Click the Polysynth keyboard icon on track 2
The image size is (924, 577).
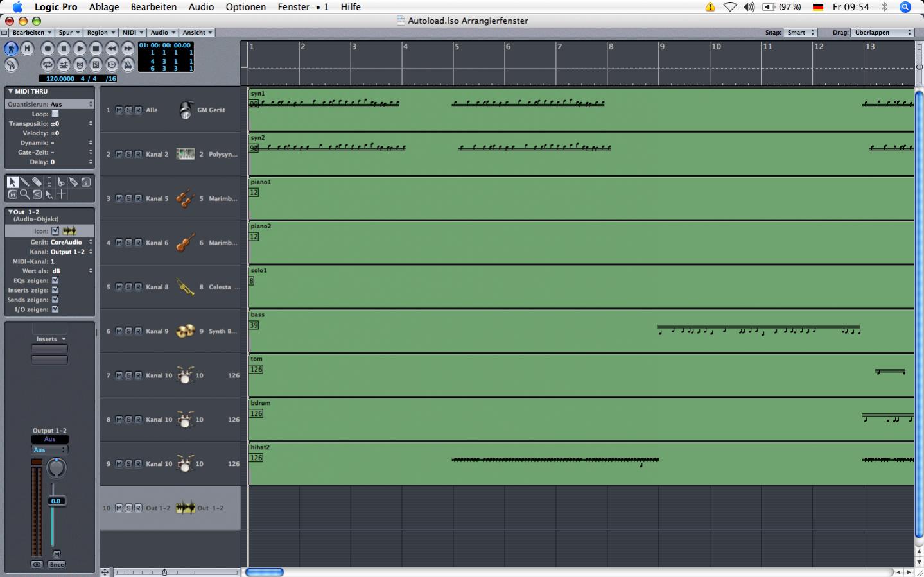point(186,154)
